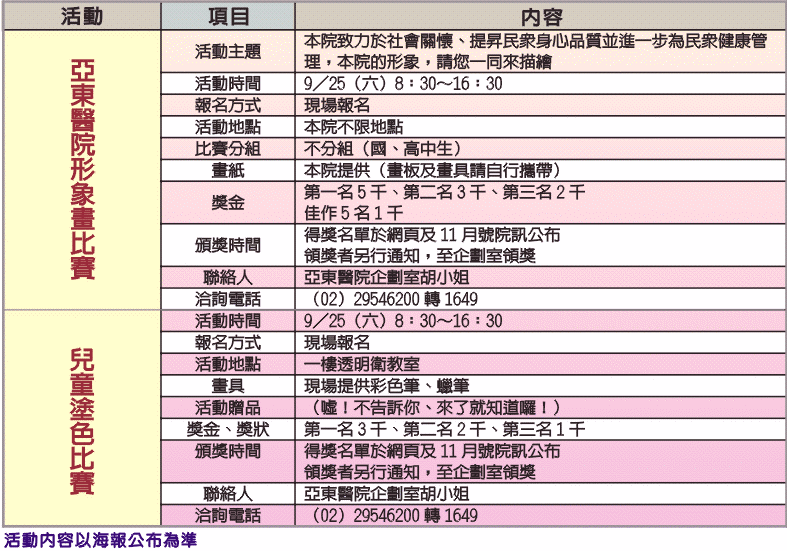The image size is (787, 551).
Task: Click the 活動 column header
Action: point(82,16)
